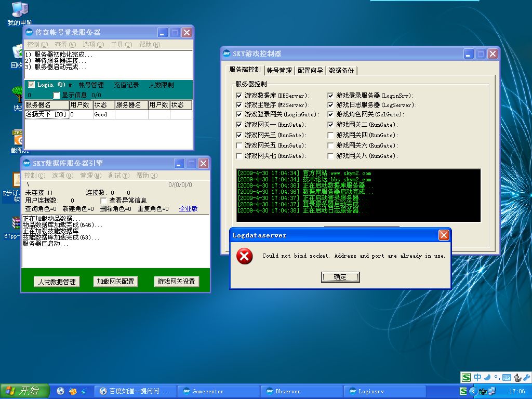Toggle 游戏角色网关 (SelGate) checkbox
The image size is (532, 399).
[x=330, y=114]
